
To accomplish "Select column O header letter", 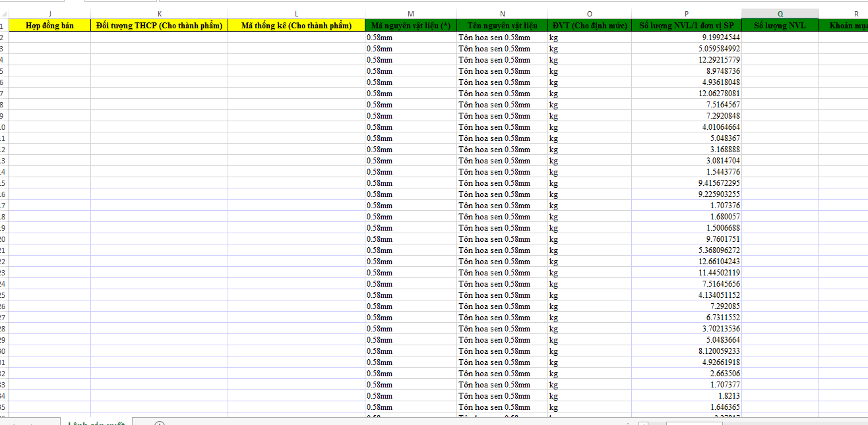I will click(x=590, y=14).
